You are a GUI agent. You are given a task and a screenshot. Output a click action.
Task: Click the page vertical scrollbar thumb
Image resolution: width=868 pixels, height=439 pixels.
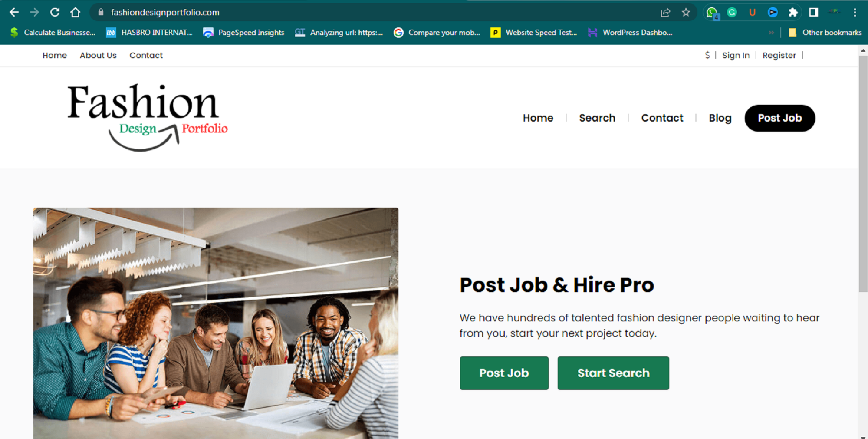tap(863, 174)
